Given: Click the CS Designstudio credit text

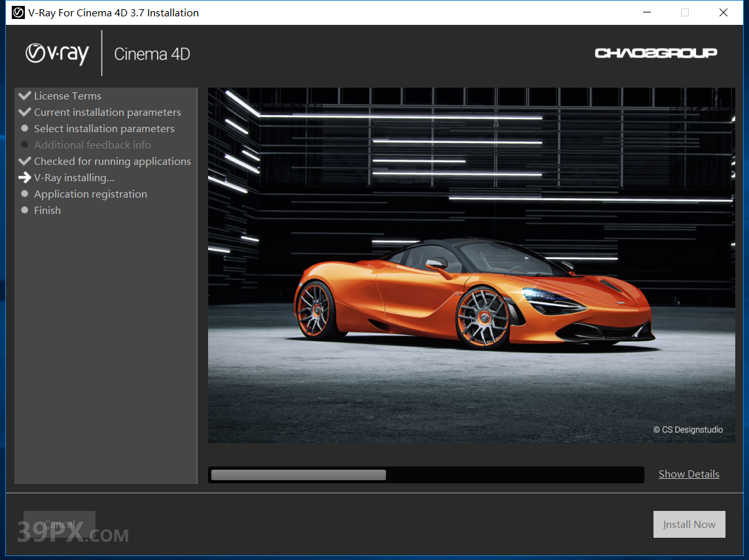Looking at the screenshot, I should pyautogui.click(x=688, y=430).
